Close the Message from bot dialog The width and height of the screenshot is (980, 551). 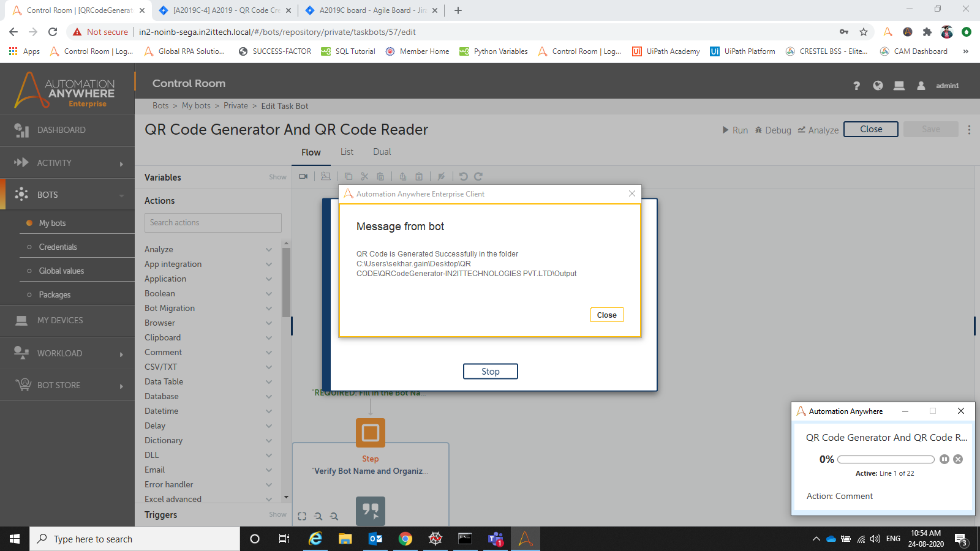(606, 315)
